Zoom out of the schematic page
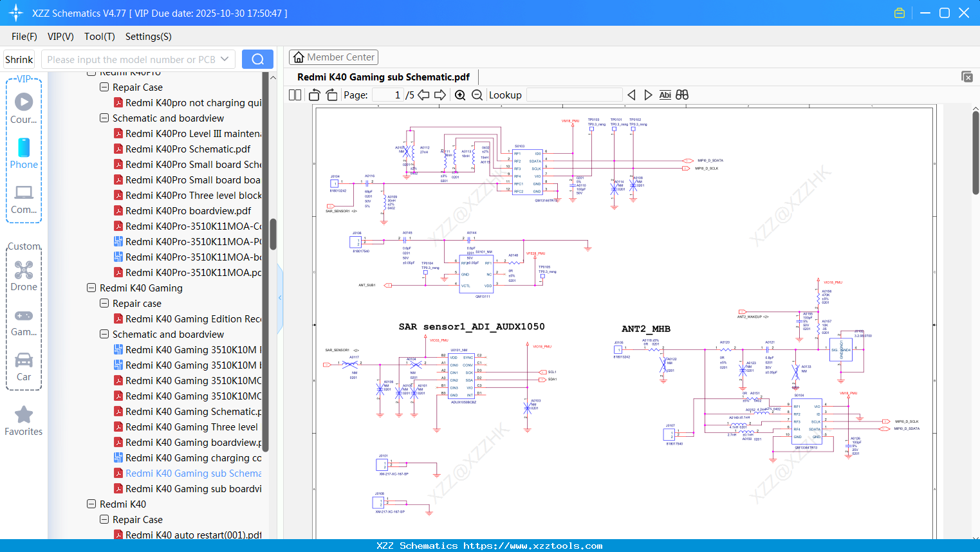980x552 pixels. [x=477, y=95]
